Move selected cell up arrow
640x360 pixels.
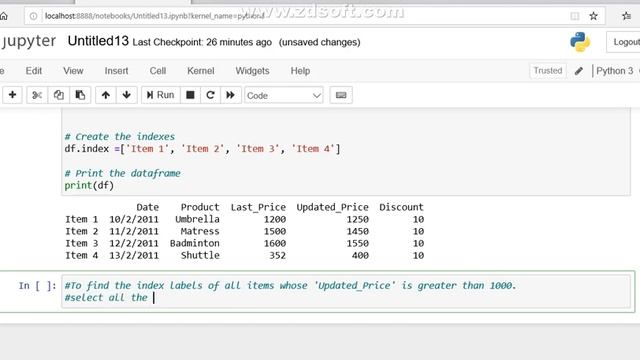click(x=106, y=95)
